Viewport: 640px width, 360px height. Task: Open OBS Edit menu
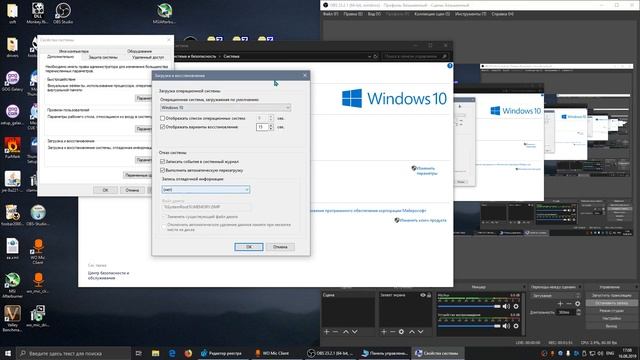353,14
